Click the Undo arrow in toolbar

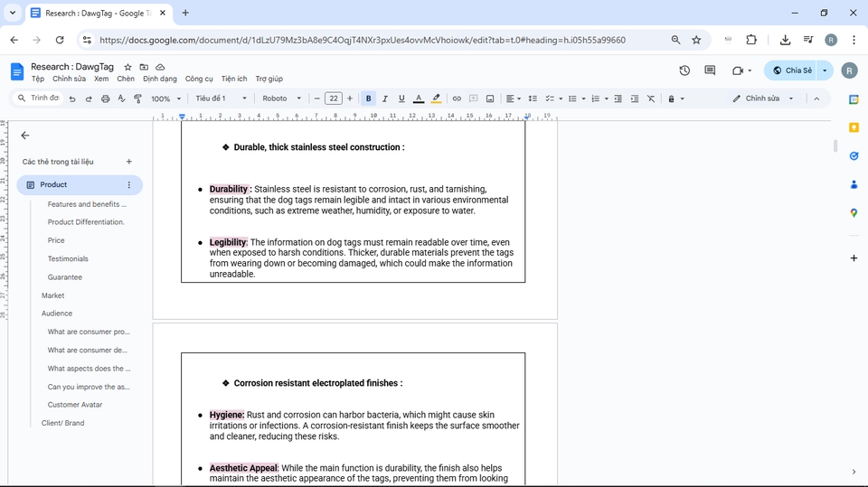pos(72,98)
